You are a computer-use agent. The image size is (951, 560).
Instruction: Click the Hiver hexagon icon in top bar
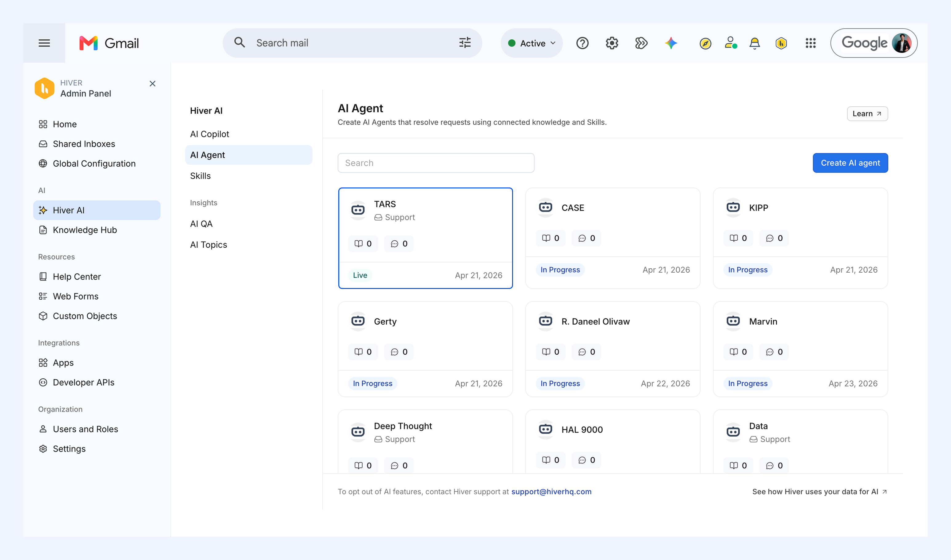(781, 43)
